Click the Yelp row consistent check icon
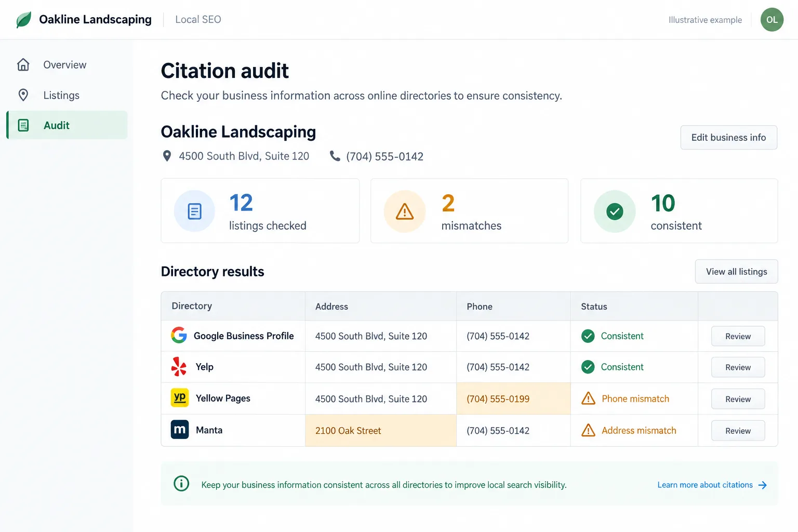Viewport: 798px width, 532px height. click(x=588, y=367)
